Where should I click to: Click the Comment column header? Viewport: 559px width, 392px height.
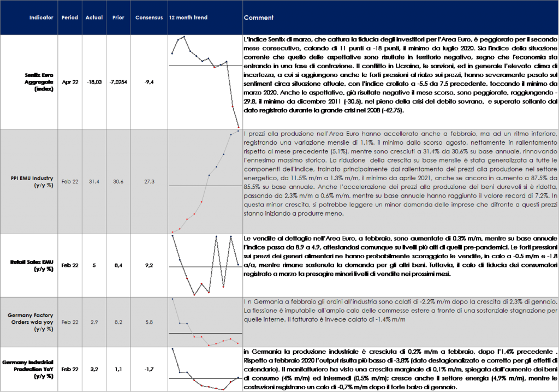tap(259, 17)
